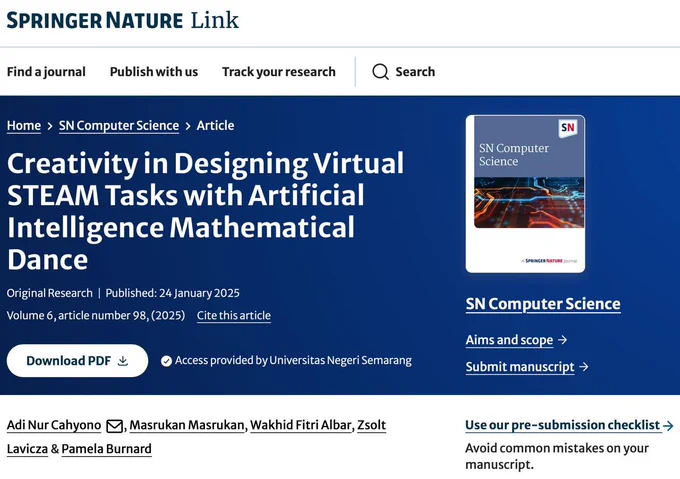Viewport: 680px width, 479px height.
Task: Click the SN badge on journal cover
Action: [x=567, y=128]
